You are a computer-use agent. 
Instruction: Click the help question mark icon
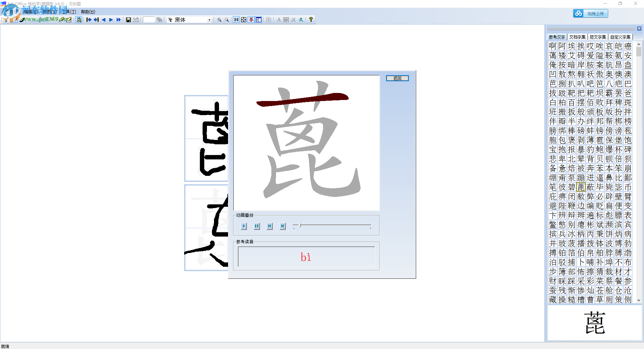(x=311, y=20)
